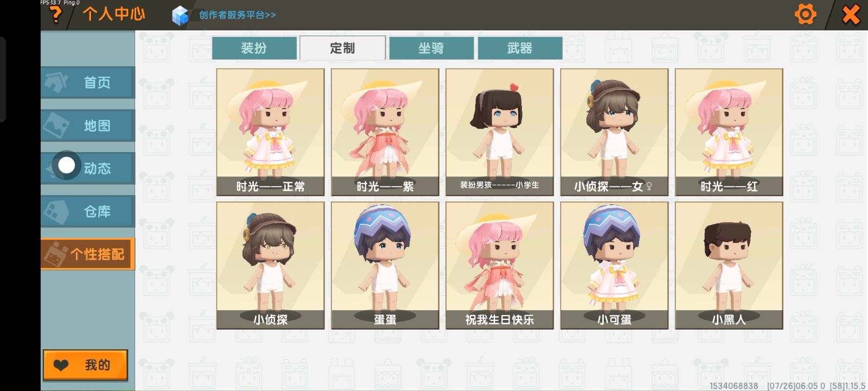Go to 首页 in the sidebar

click(87, 83)
